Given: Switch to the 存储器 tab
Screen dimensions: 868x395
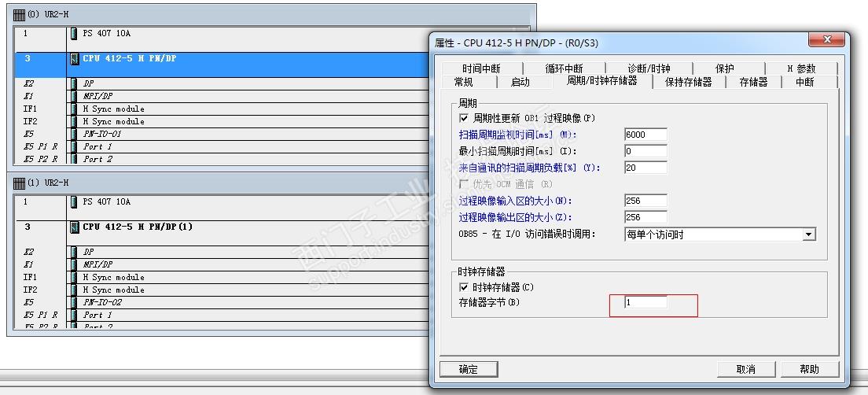Looking at the screenshot, I should (753, 82).
